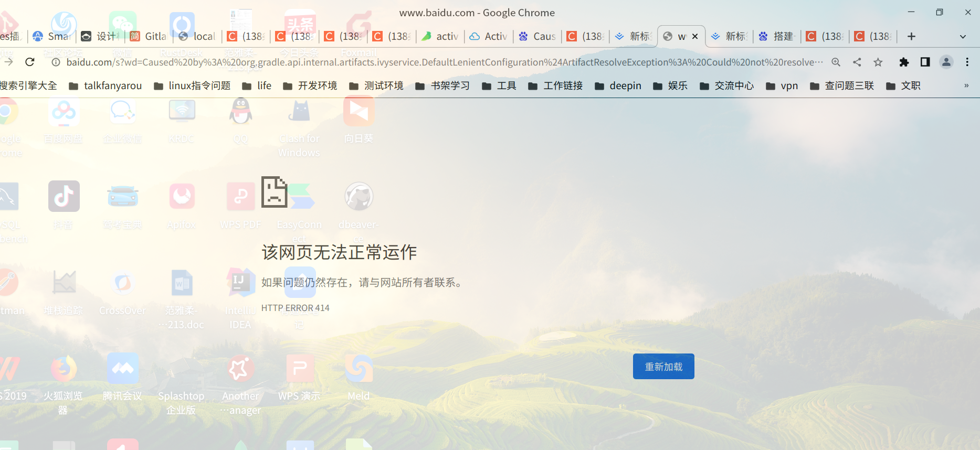Open the 测试环境 bookmark folder
Screen dimensions: 980x450
click(x=376, y=85)
